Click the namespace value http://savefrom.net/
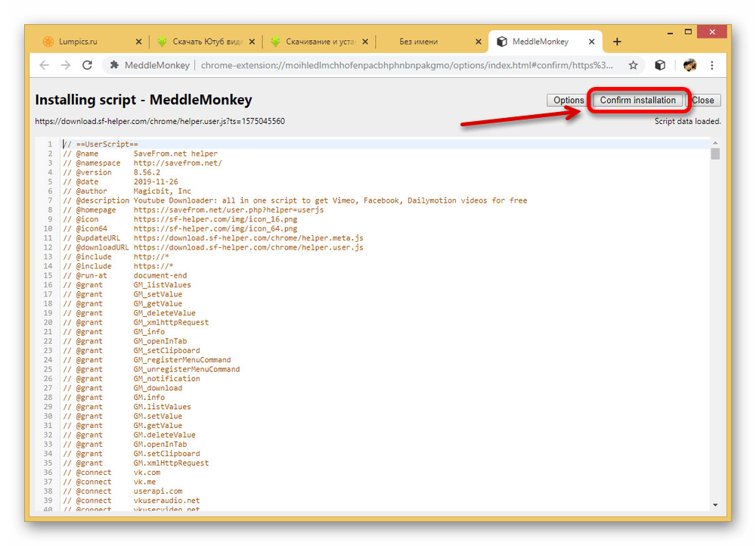 click(x=178, y=163)
